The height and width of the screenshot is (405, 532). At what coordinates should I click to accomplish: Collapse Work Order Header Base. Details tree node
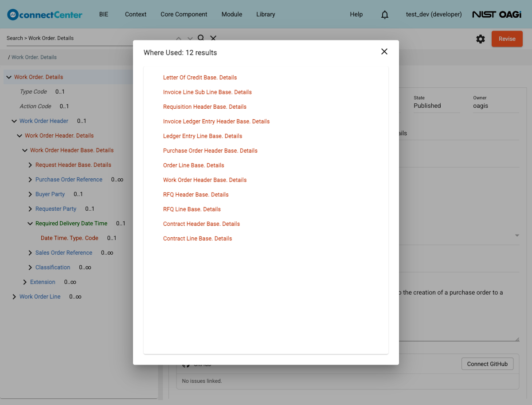coord(25,150)
